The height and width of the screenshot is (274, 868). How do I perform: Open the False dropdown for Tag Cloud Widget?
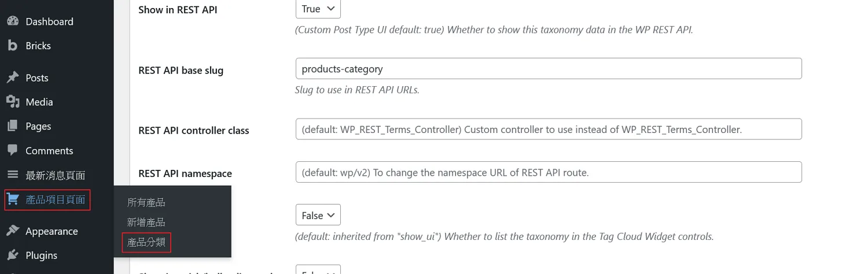click(318, 215)
